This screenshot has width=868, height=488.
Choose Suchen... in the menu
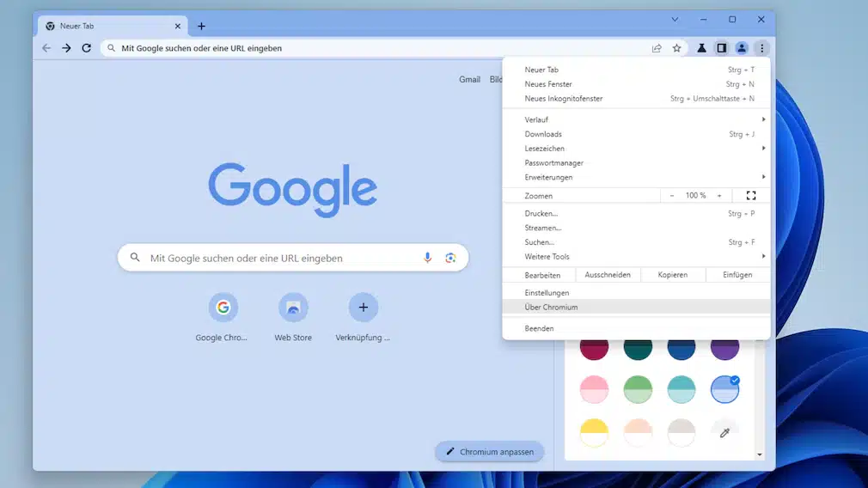[636, 241]
